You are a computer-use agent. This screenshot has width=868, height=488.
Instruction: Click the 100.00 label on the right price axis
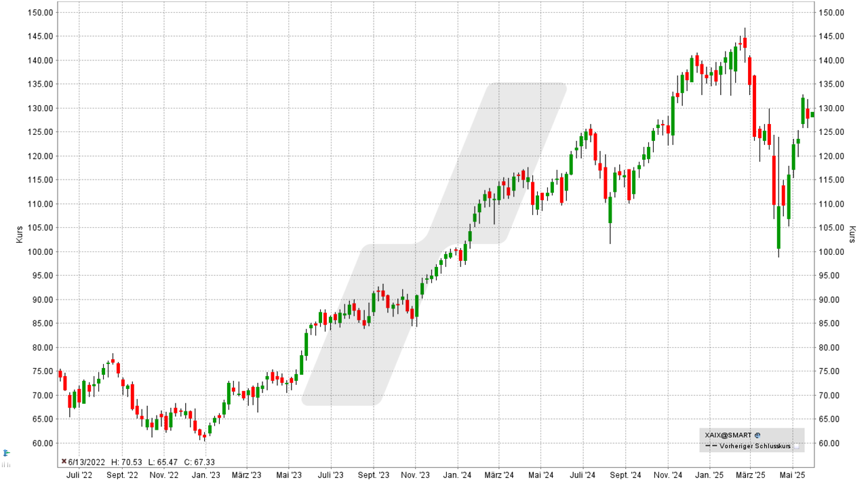point(831,251)
